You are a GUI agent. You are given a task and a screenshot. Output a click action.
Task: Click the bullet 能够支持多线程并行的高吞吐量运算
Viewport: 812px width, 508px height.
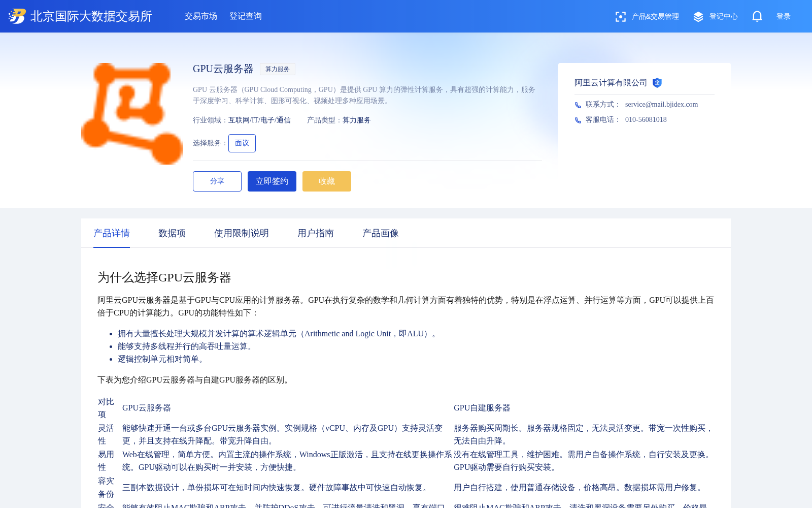coord(186,346)
